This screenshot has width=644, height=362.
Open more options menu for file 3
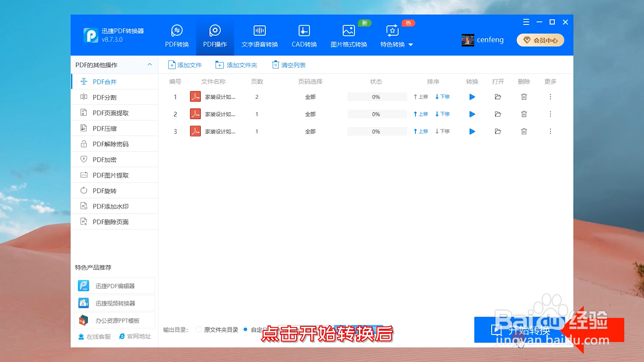pos(550,131)
